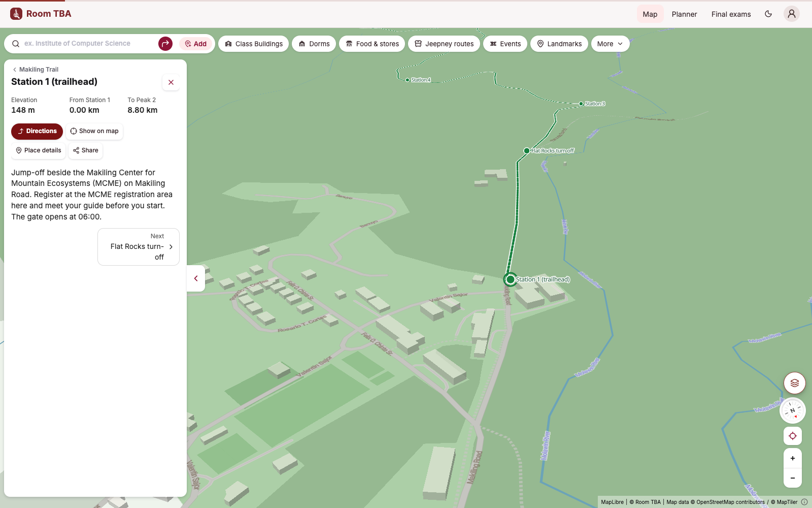Screen dimensions: 812x508
Task: Open the user account profile icon
Action: (x=792, y=14)
